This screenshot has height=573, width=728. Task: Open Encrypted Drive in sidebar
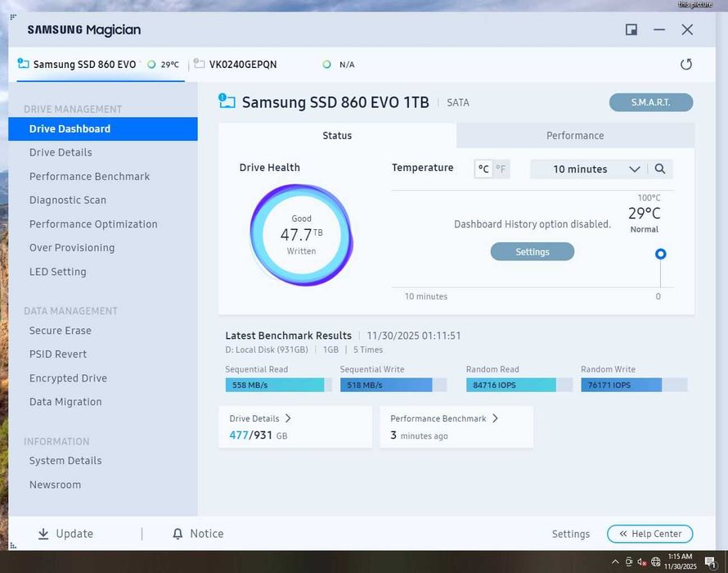[68, 378]
